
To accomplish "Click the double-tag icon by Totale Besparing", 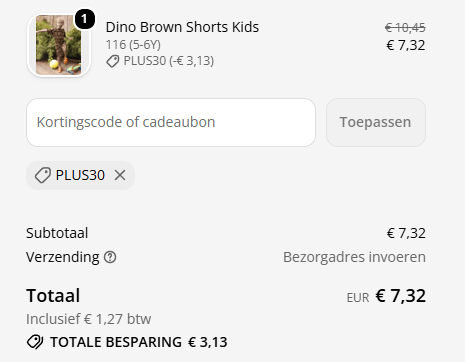I will pyautogui.click(x=35, y=342).
